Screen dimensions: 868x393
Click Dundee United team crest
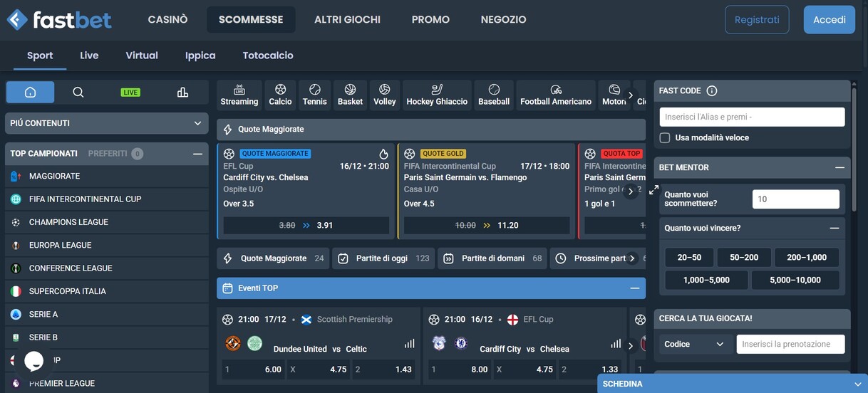(233, 344)
